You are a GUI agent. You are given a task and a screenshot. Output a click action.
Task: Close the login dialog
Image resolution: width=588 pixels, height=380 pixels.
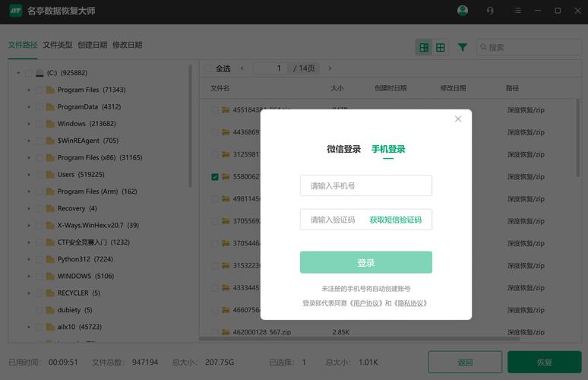(x=458, y=119)
